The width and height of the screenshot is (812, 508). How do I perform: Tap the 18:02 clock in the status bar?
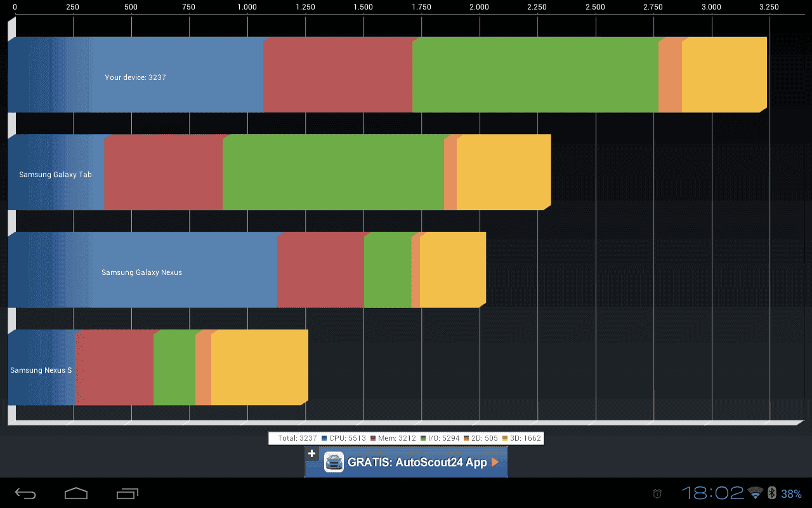[x=712, y=493]
